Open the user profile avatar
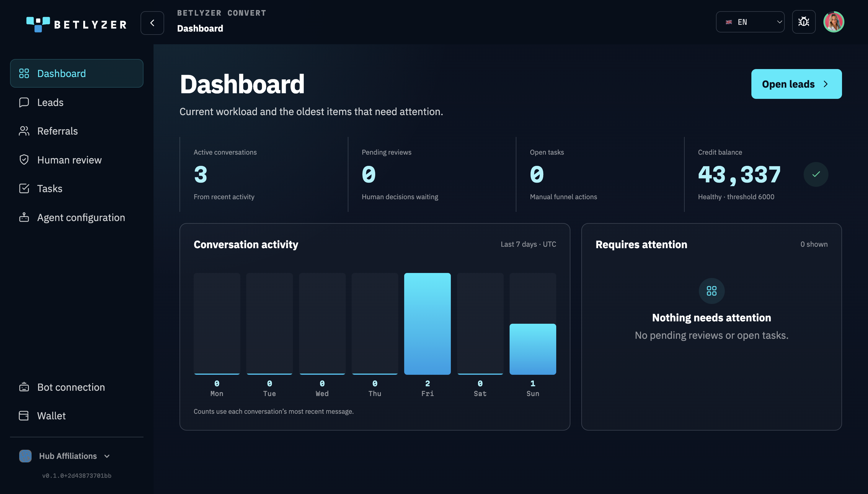This screenshot has height=494, width=868. point(834,22)
